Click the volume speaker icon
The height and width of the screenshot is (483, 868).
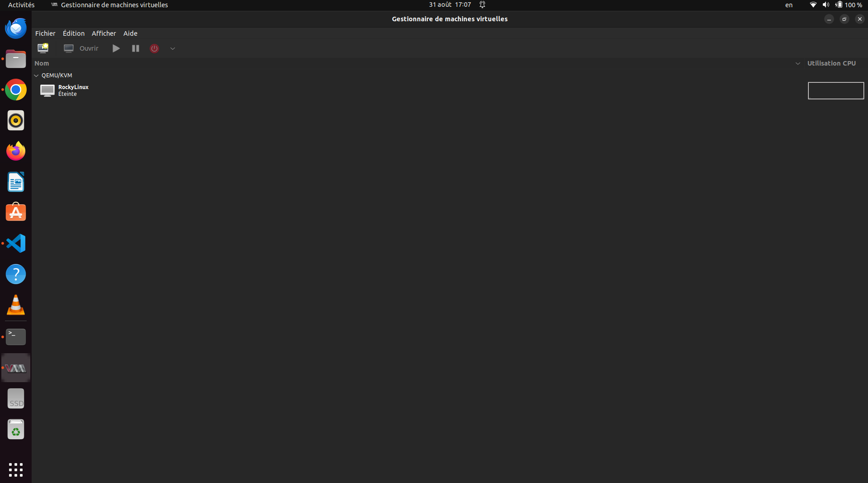pyautogui.click(x=826, y=5)
